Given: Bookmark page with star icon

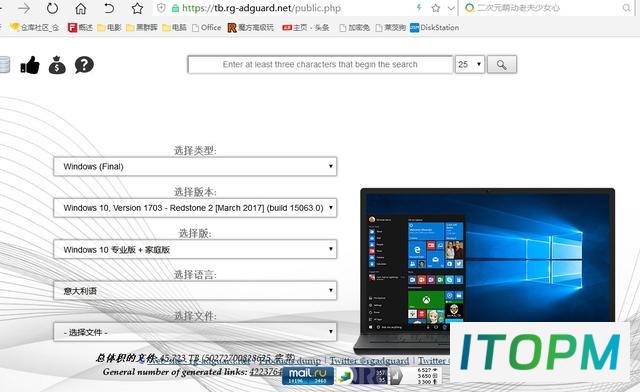Looking at the screenshot, I should [x=137, y=8].
